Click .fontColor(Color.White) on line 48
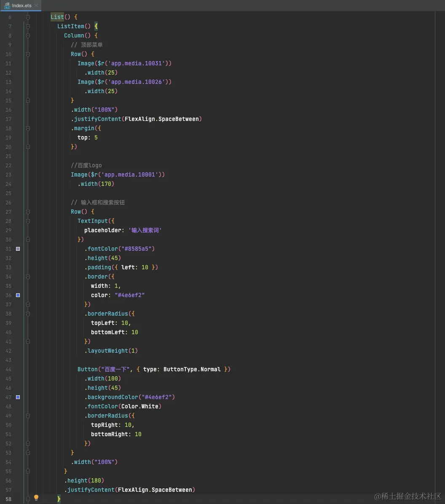This screenshot has width=445, height=504. (123, 407)
